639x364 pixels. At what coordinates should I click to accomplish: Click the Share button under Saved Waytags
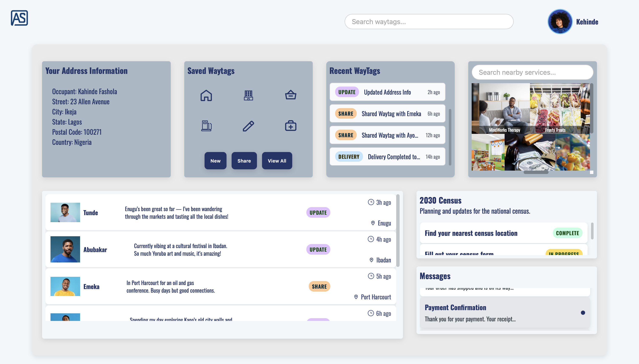tap(244, 161)
